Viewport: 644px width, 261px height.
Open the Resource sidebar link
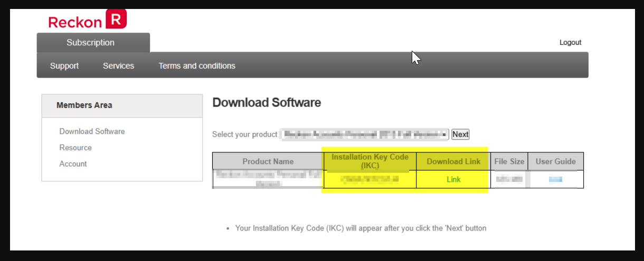coord(75,148)
